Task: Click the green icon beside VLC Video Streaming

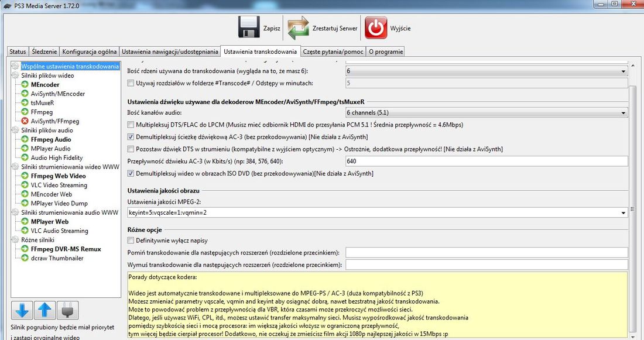Action: [x=25, y=185]
